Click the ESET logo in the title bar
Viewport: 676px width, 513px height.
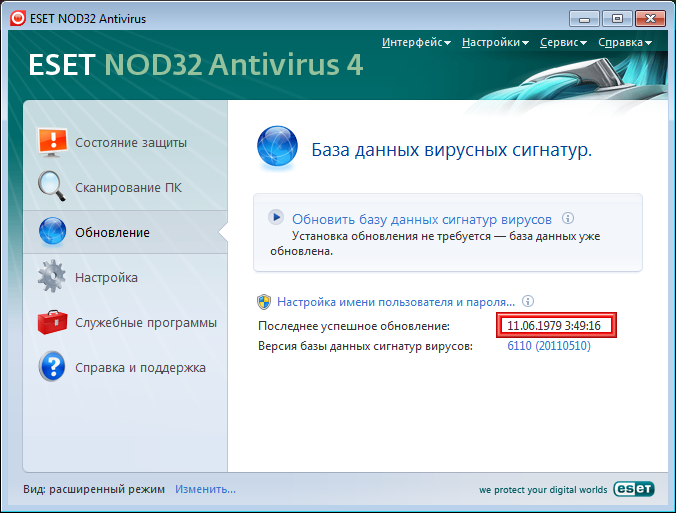pyautogui.click(x=18, y=19)
